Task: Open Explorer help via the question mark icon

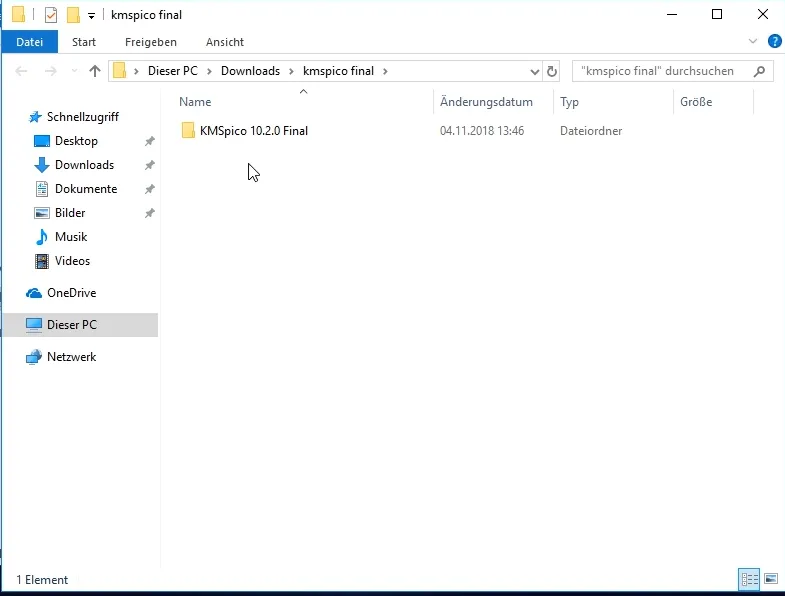Action: (x=774, y=41)
